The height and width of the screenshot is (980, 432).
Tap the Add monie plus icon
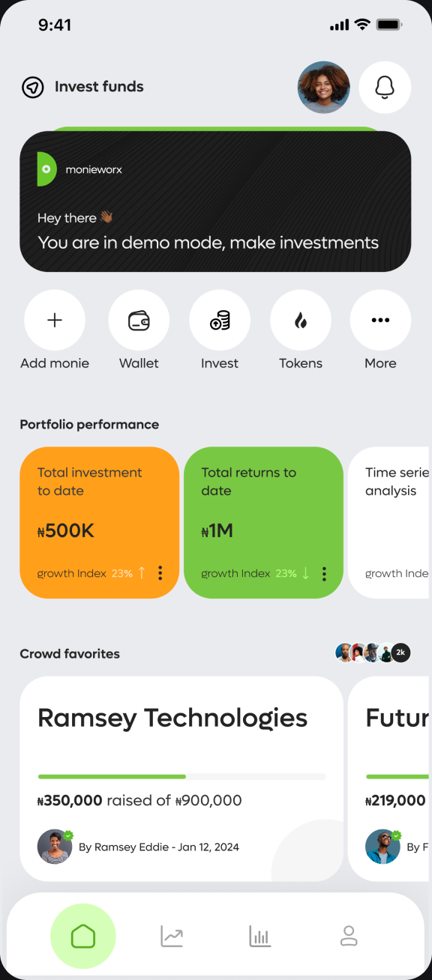point(55,321)
